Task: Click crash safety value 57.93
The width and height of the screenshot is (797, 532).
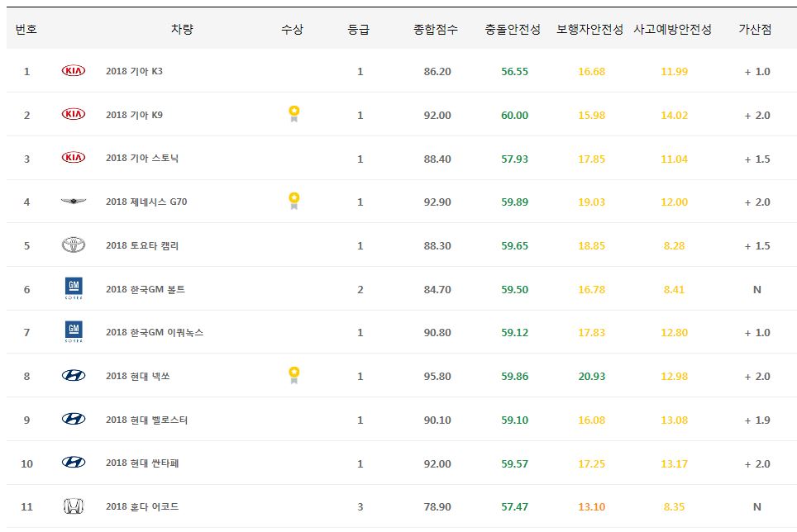Action: (514, 159)
